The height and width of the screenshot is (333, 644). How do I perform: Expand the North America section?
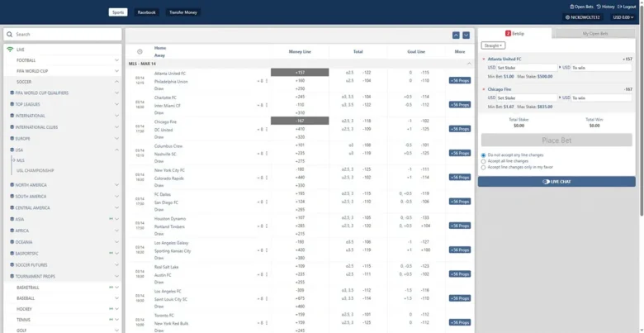point(116,185)
